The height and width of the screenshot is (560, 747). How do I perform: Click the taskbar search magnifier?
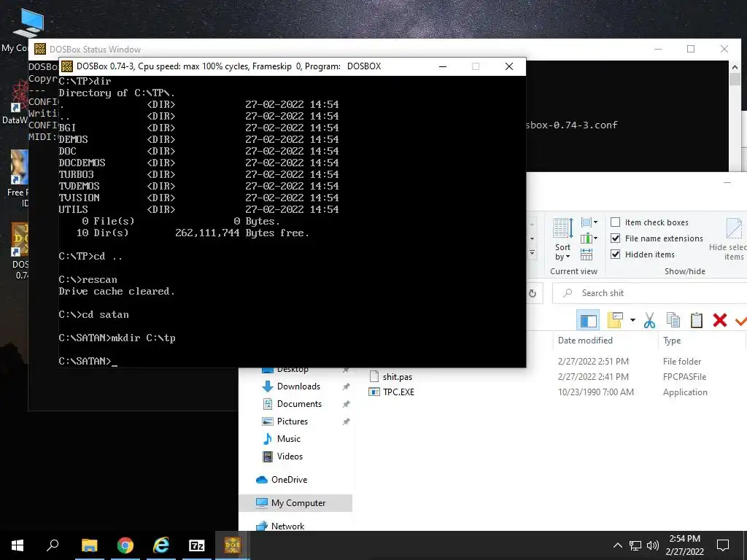pos(53,545)
